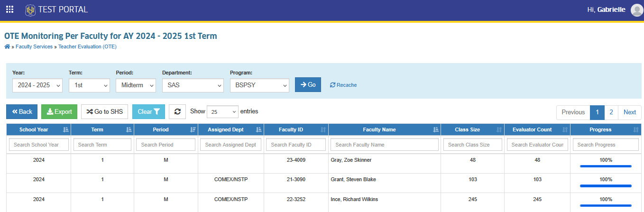Open the Year dropdown 2024 - 2025
The image size is (644, 212).
click(37, 85)
